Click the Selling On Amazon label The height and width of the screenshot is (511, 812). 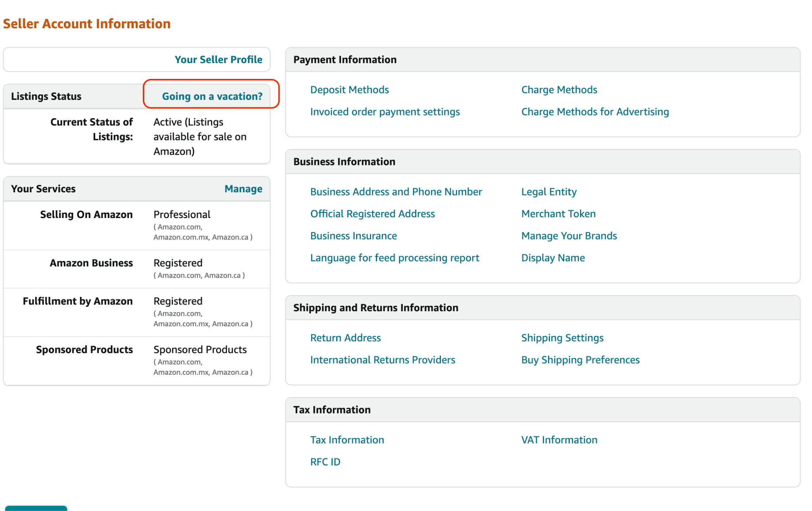click(x=86, y=214)
